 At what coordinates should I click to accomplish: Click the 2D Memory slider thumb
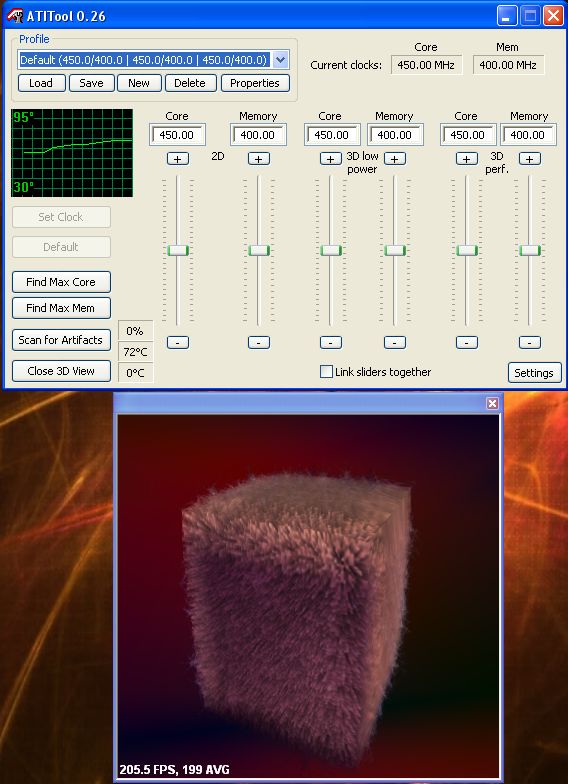coord(258,250)
